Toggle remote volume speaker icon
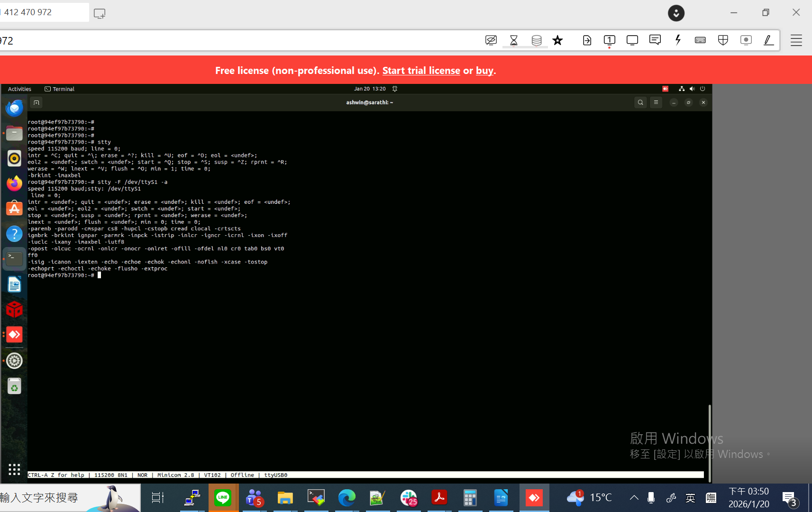Viewport: 812px width, 512px height. click(x=692, y=89)
